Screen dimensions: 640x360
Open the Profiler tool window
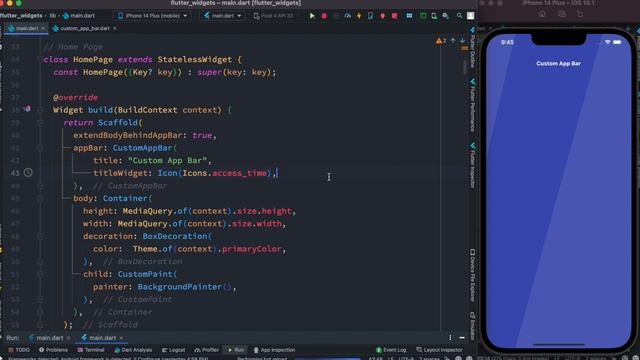[207, 350]
